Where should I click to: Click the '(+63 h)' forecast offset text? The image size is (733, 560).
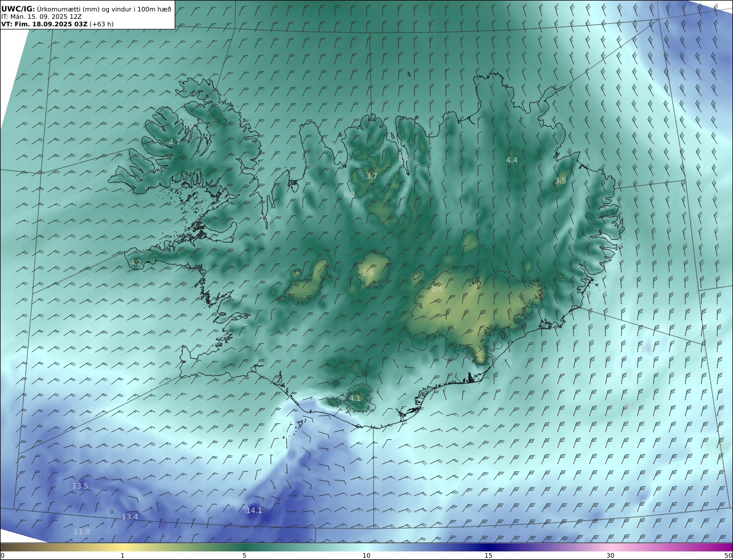pos(101,24)
